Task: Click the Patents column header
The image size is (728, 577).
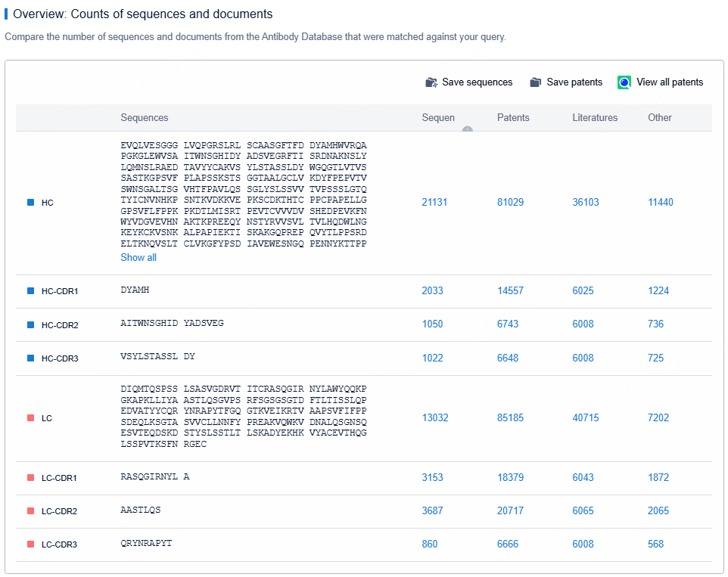Action: [513, 118]
